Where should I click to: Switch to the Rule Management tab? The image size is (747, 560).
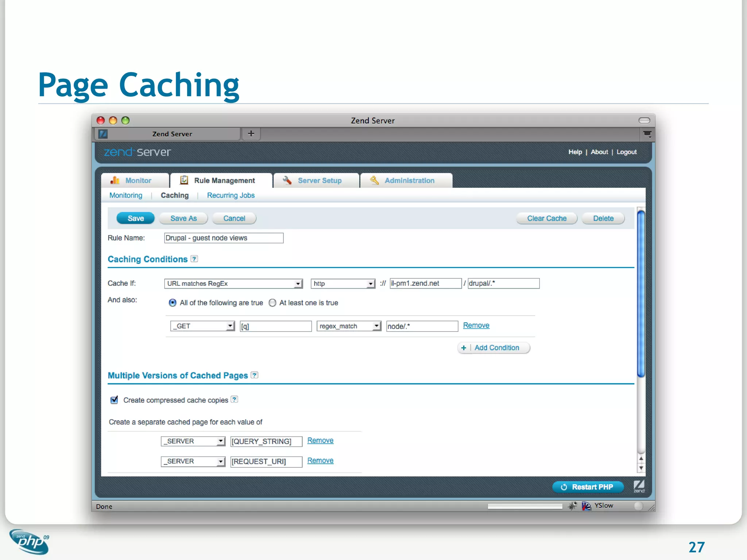tap(221, 180)
